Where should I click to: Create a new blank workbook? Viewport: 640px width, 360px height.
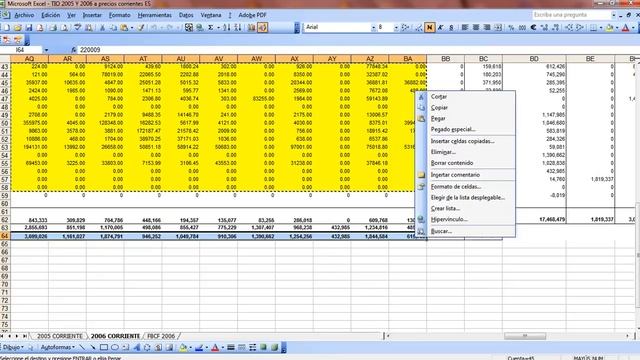click(x=7, y=27)
